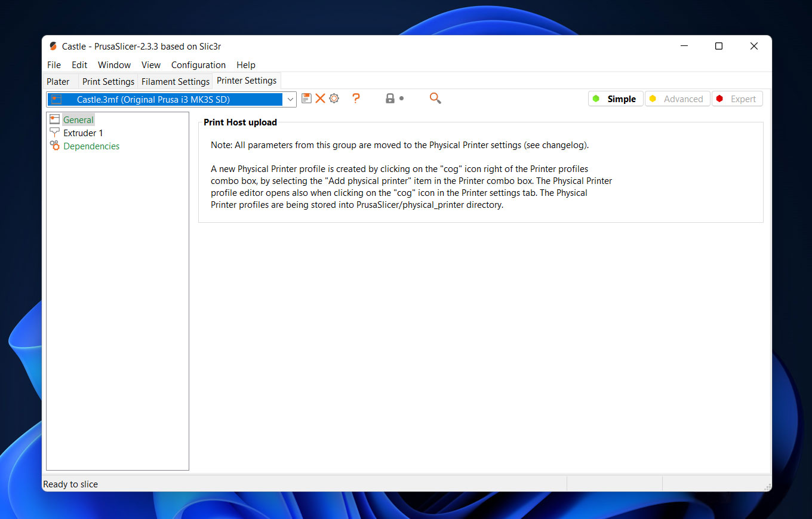812x519 pixels.
Task: Open the Help menu
Action: click(245, 65)
